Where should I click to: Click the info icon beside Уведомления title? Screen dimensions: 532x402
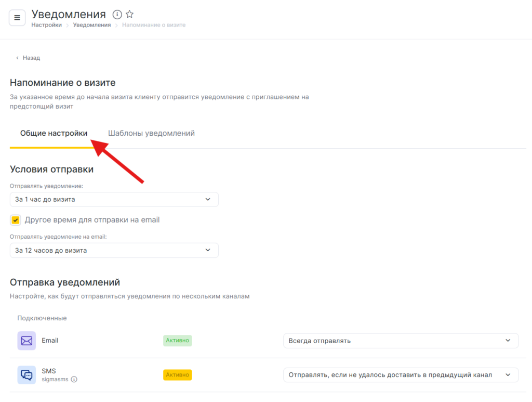[x=117, y=15]
